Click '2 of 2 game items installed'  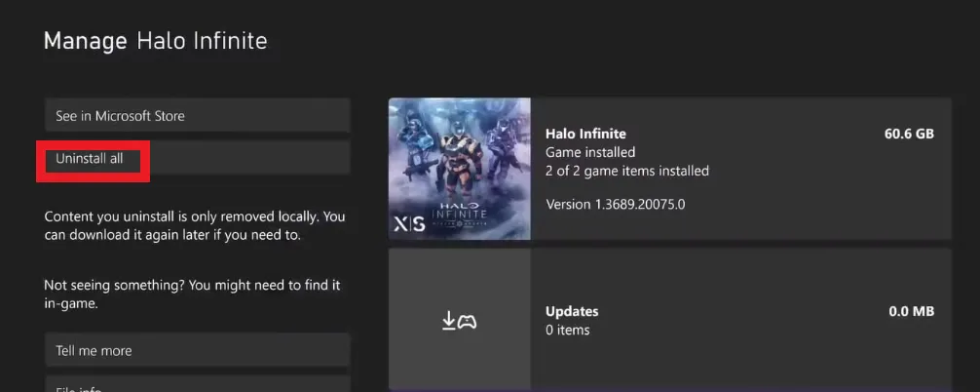627,171
